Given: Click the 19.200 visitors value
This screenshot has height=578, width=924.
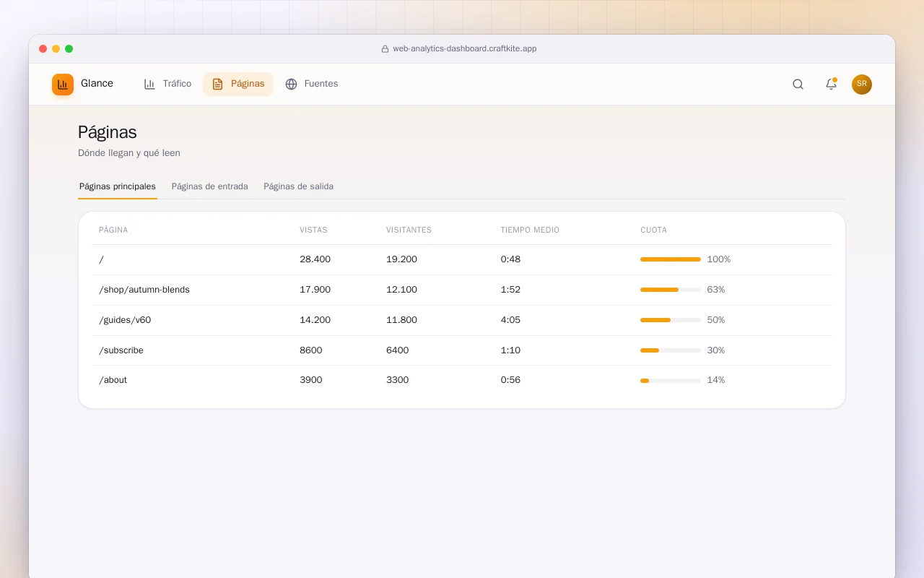Looking at the screenshot, I should (401, 259).
